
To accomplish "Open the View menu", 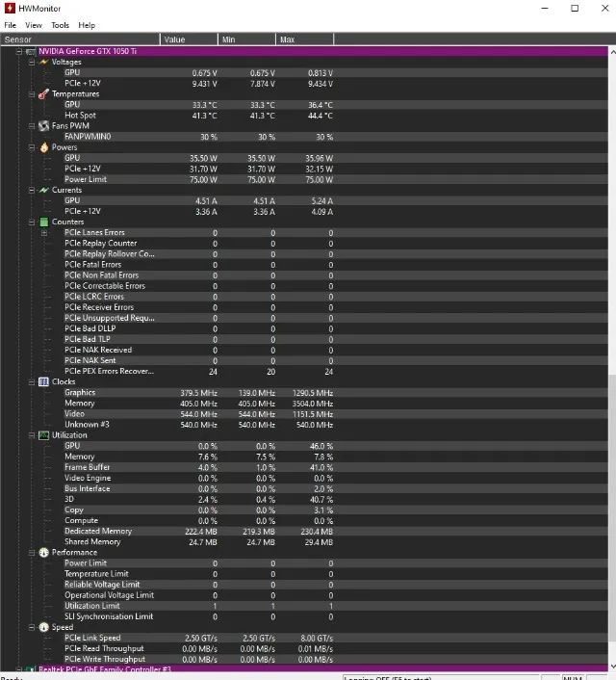I will [x=34, y=25].
